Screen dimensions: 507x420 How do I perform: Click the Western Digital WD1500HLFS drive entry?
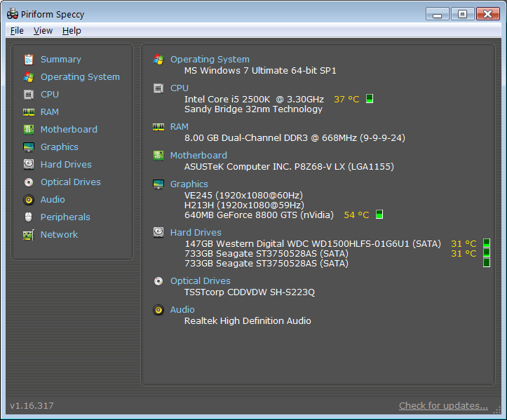click(313, 244)
